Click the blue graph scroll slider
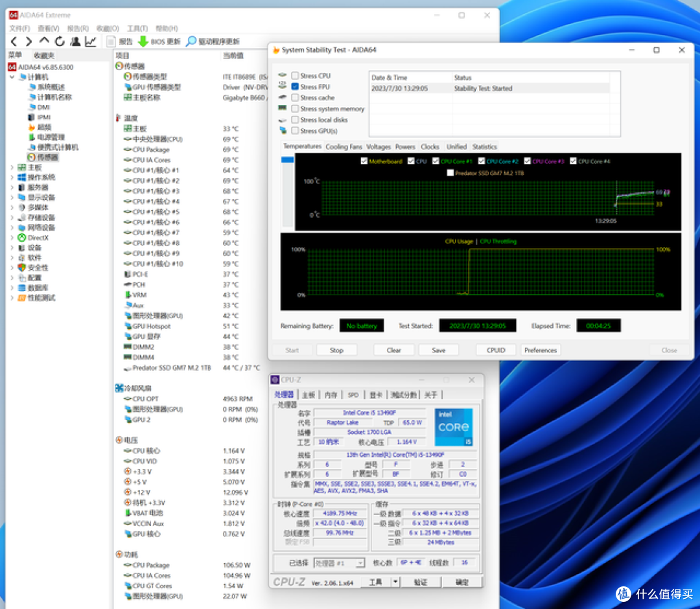Screen dimensions: 700x609 (288, 160)
